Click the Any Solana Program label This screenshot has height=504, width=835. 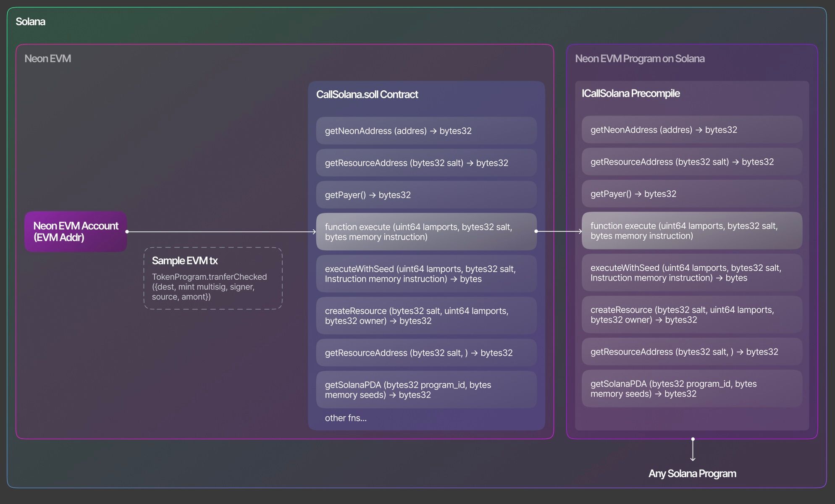[692, 473]
